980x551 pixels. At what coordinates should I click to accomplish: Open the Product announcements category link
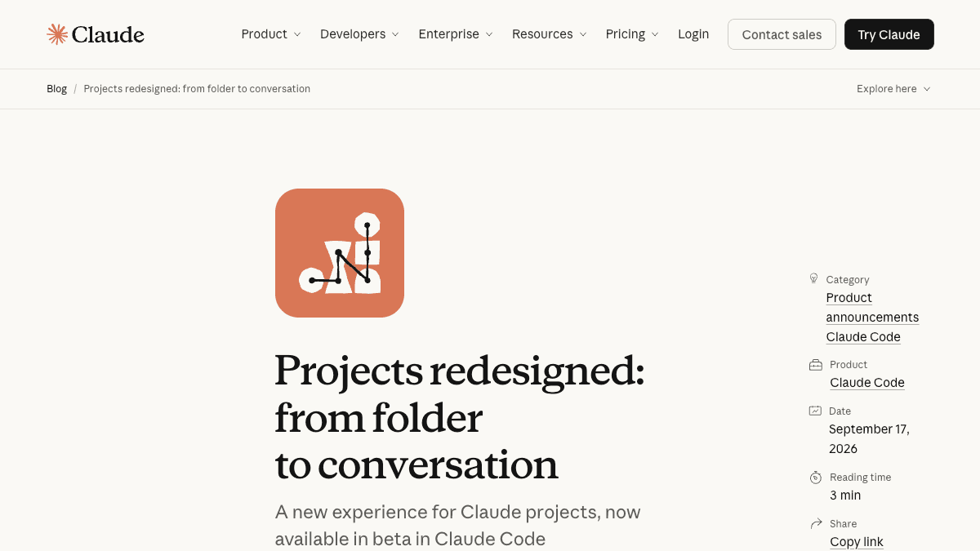pyautogui.click(x=872, y=308)
